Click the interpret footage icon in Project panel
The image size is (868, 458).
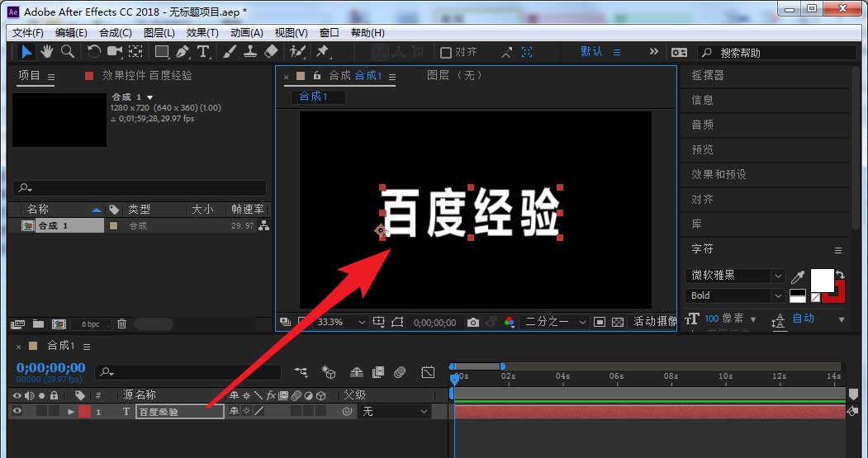click(17, 324)
